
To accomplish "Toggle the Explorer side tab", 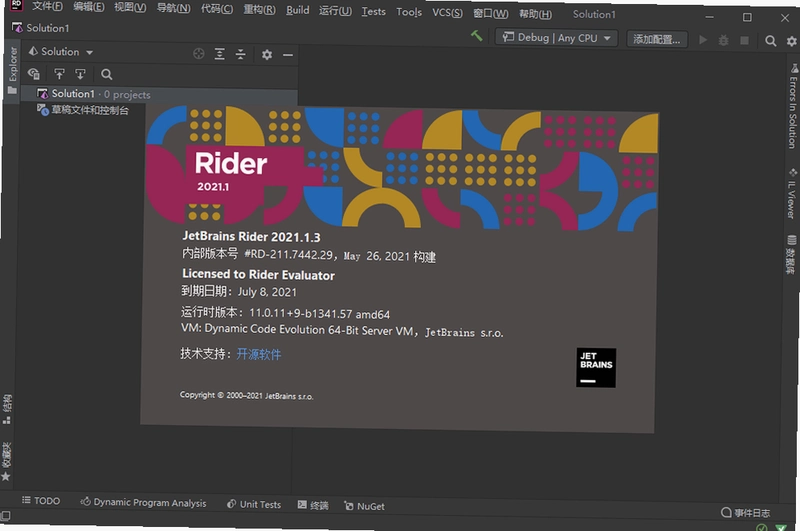I will click(x=12, y=70).
